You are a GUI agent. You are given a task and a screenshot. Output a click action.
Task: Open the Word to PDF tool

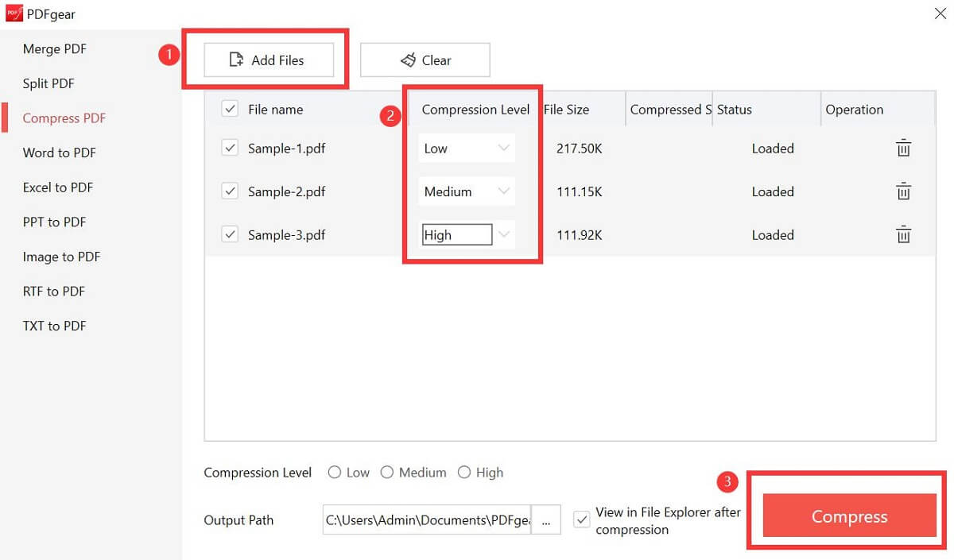[60, 153]
